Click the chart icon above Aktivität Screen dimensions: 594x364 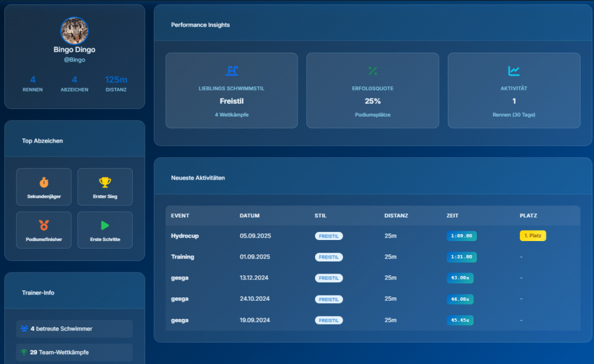pos(514,71)
